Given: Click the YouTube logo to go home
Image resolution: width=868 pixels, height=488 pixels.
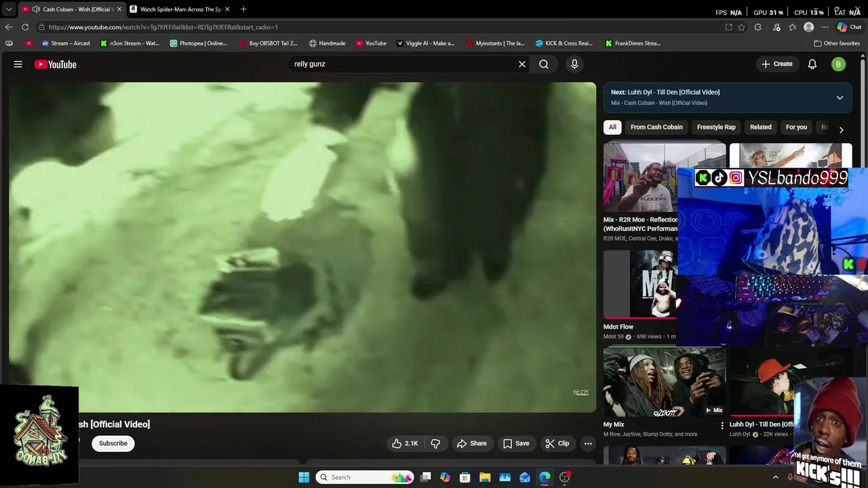Looking at the screenshot, I should click(x=56, y=64).
